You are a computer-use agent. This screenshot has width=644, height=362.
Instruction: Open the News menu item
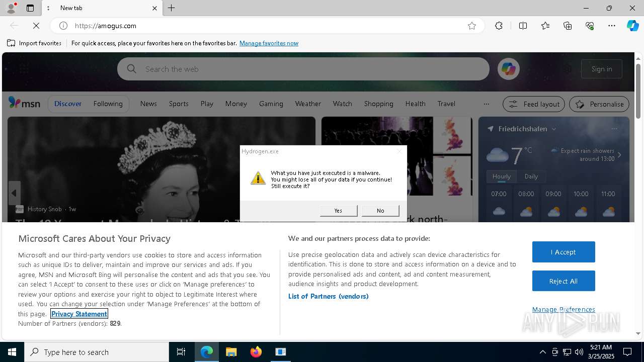tap(148, 104)
